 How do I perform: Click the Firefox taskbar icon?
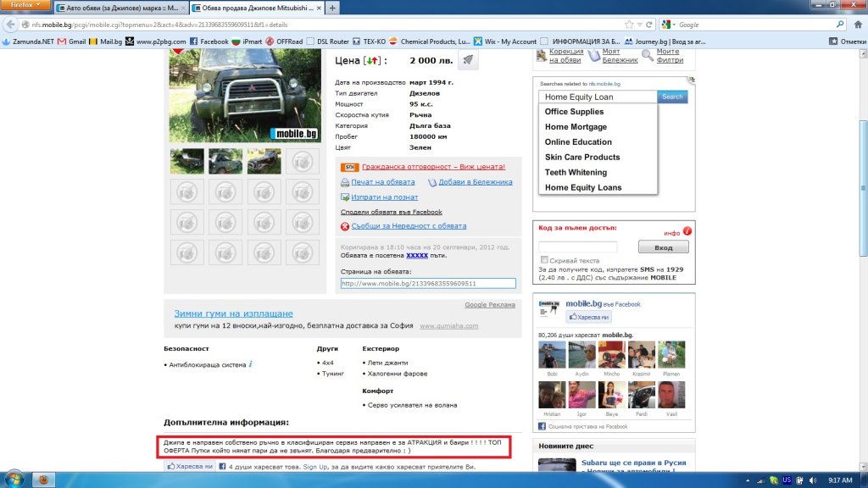43,480
